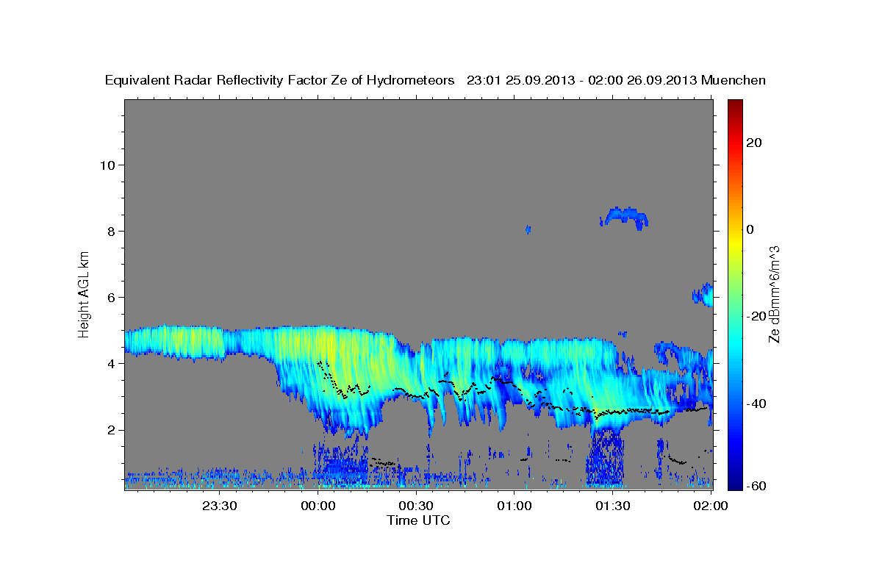The image size is (882, 588).
Task: Click the colorbar label '20'
Action: pyautogui.click(x=753, y=143)
